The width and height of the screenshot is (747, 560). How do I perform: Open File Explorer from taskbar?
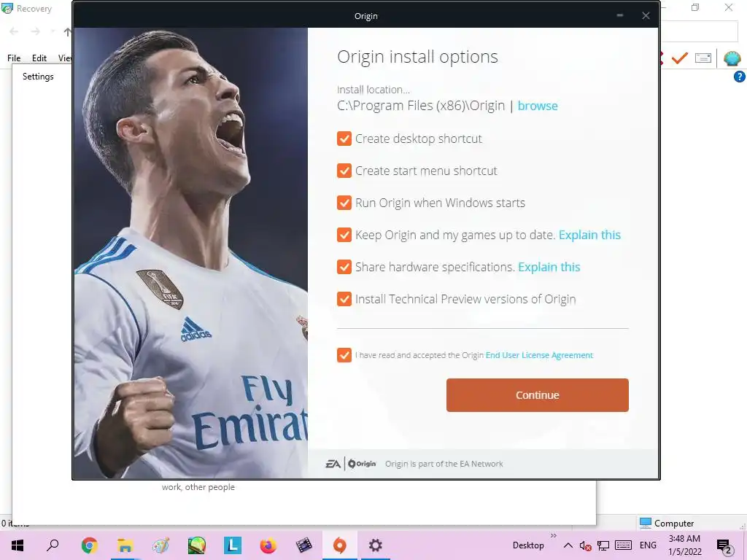pos(125,545)
